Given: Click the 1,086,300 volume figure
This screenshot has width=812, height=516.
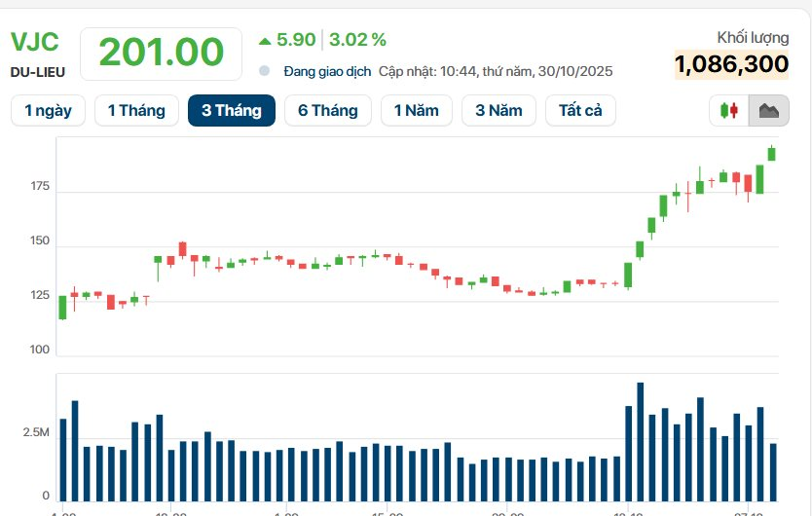Looking at the screenshot, I should click(731, 65).
